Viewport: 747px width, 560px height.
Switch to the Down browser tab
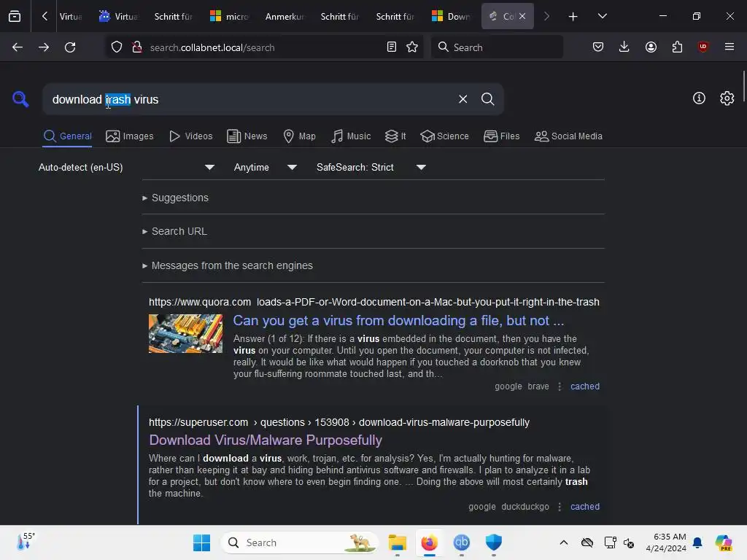451,17
